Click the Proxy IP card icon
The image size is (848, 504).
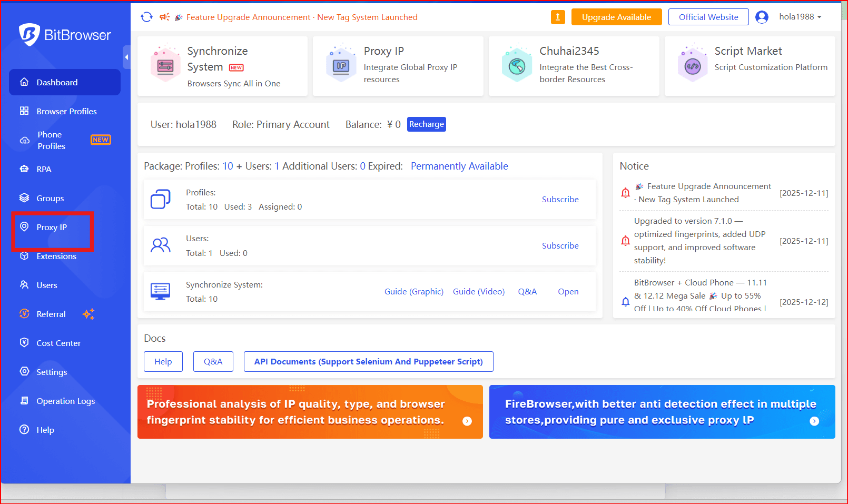pos(341,66)
